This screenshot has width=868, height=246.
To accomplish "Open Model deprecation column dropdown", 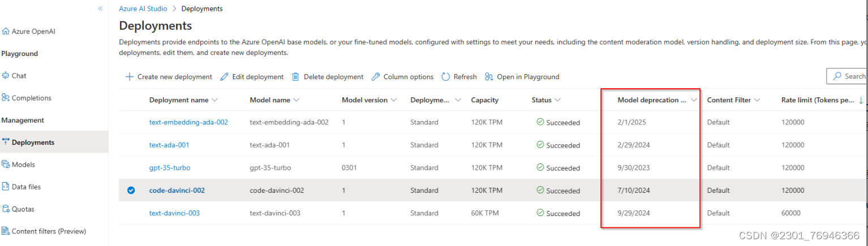I will coord(694,100).
